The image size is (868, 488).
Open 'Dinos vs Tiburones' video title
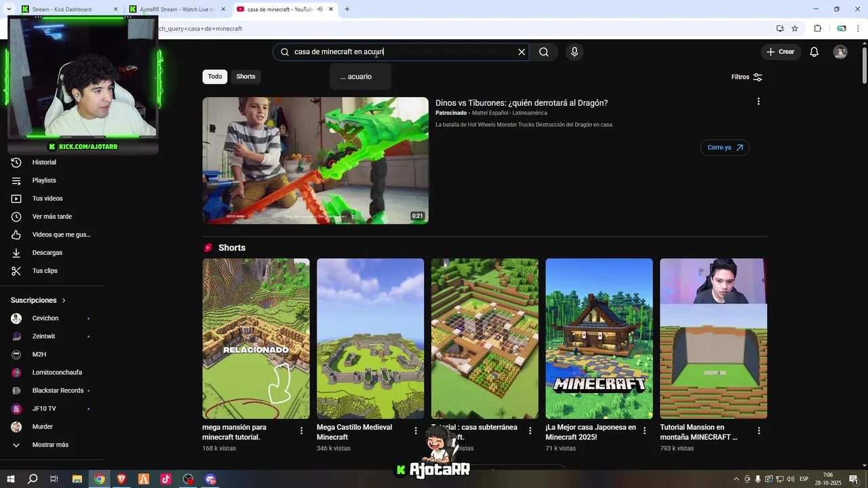click(521, 103)
